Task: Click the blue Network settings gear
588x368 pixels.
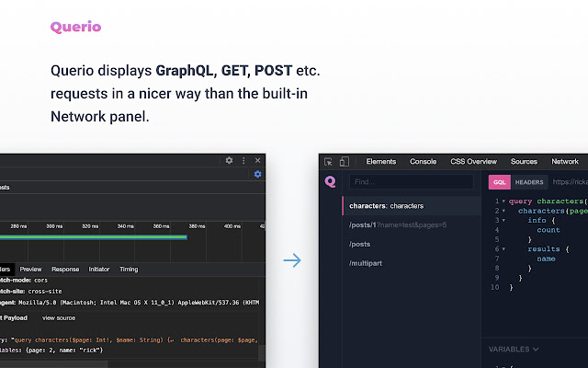Action: 257,174
